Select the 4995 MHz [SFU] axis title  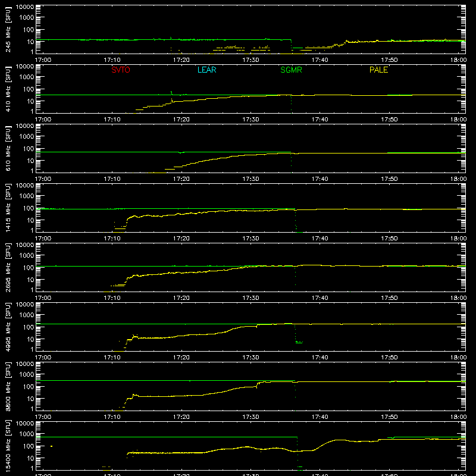(x=8, y=327)
